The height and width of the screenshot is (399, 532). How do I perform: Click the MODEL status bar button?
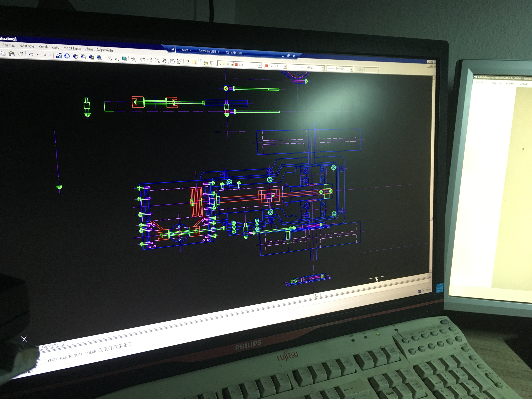[125, 346]
